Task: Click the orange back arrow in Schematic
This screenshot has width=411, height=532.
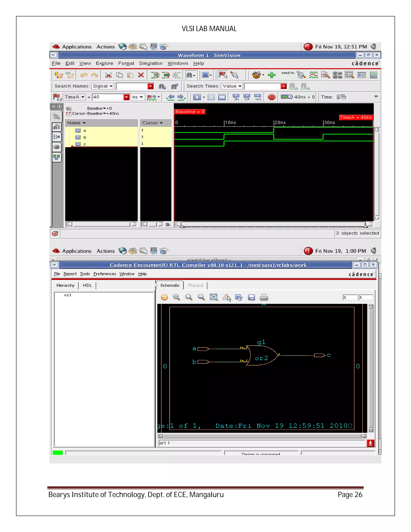Action: [x=164, y=297]
